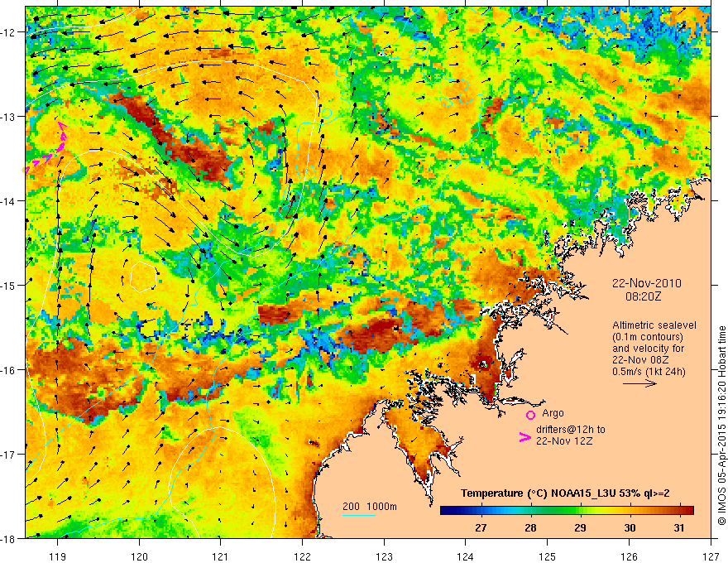
Task: Click the 'and velocity for' caption line
Action: click(648, 349)
